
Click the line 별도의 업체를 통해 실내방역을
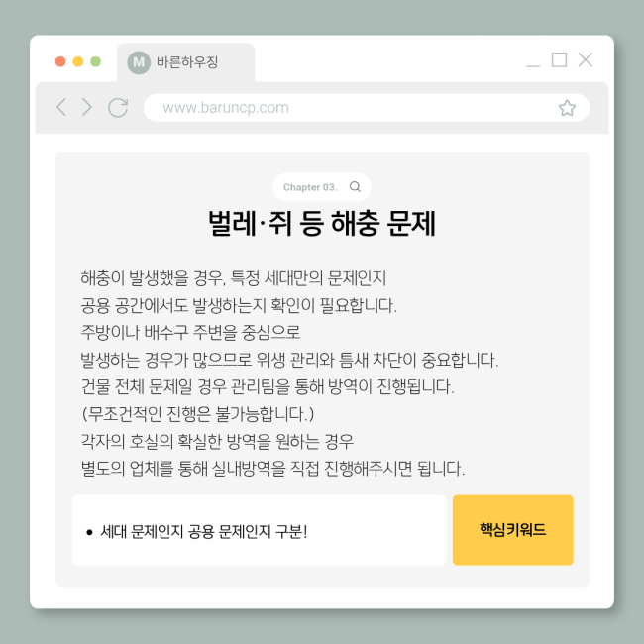(x=272, y=468)
